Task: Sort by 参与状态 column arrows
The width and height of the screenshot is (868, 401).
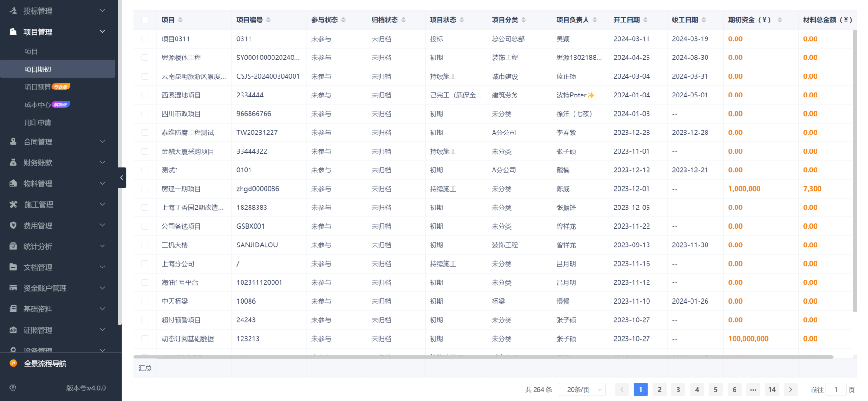Action: (343, 20)
